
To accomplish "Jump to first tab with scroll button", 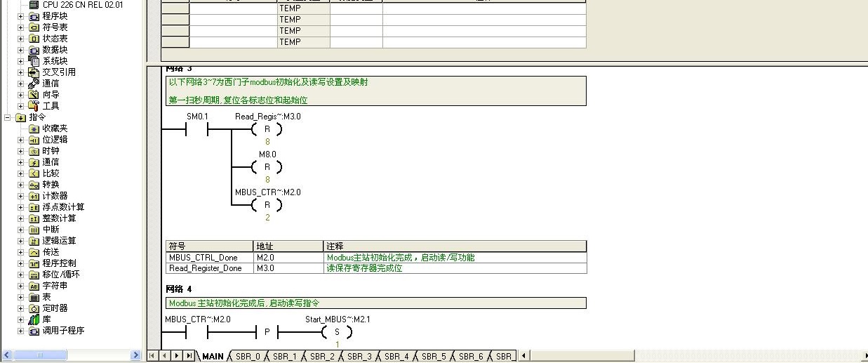I will 153,356.
